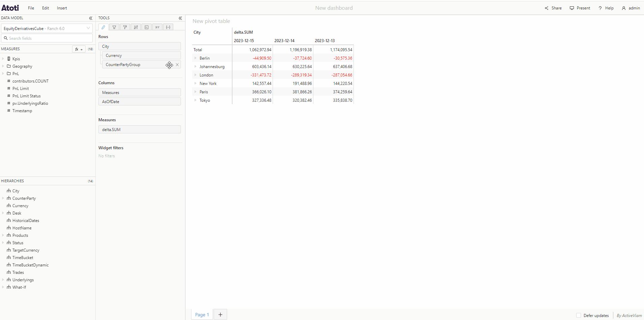This screenshot has width=644, height=320.
Task: Open the EquityDerivativesCube selector dropdown
Action: [47, 28]
